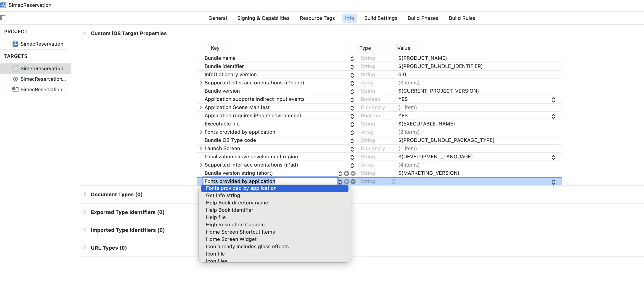Pick Get Info string in the suggestion list
Viewport: 644px width, 303px height.
pos(223,195)
